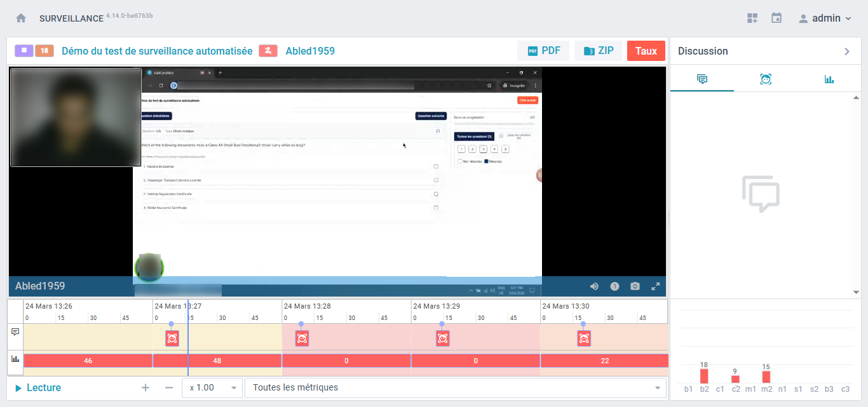Open the admin user menu

pyautogui.click(x=825, y=18)
